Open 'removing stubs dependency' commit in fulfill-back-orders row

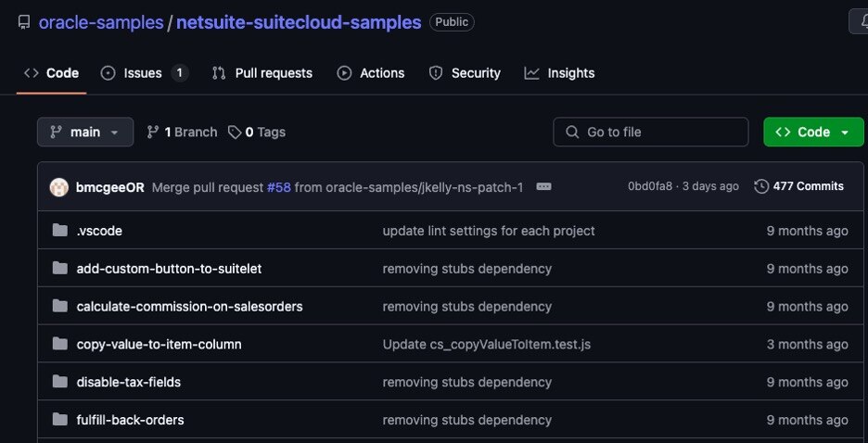tap(466, 421)
